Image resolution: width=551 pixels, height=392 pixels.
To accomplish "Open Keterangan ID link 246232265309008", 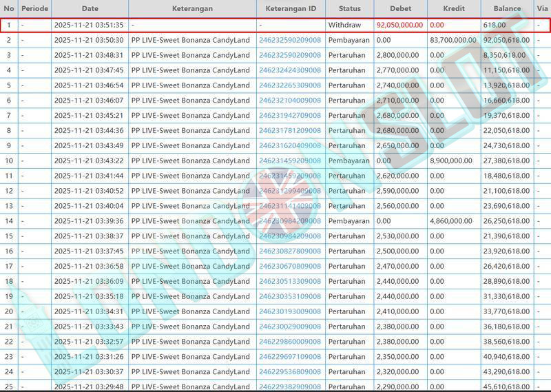I will click(290, 85).
